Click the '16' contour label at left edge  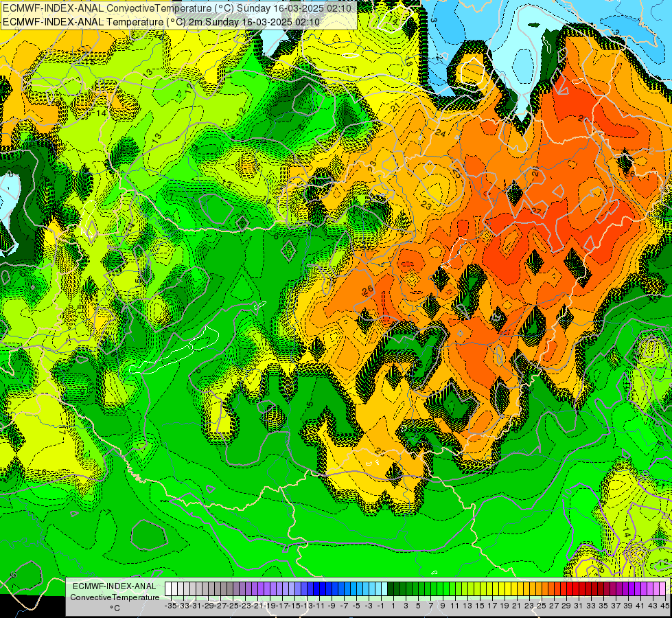coord(41,472)
